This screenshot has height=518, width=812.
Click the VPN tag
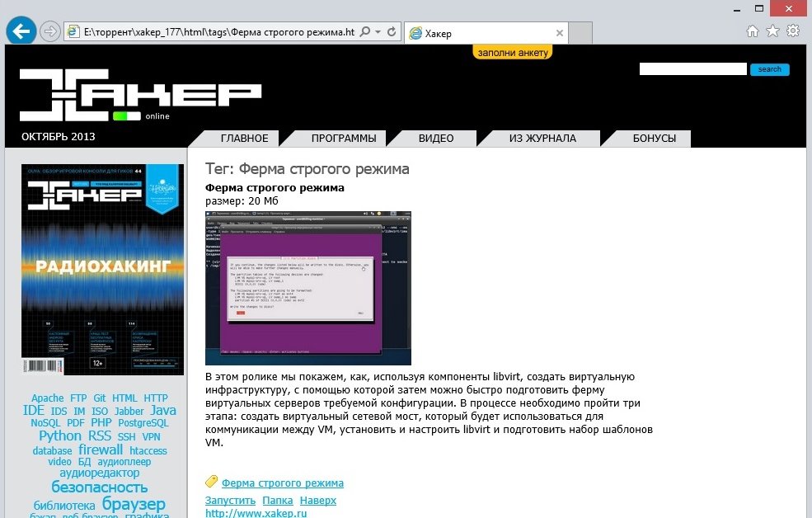pos(151,436)
